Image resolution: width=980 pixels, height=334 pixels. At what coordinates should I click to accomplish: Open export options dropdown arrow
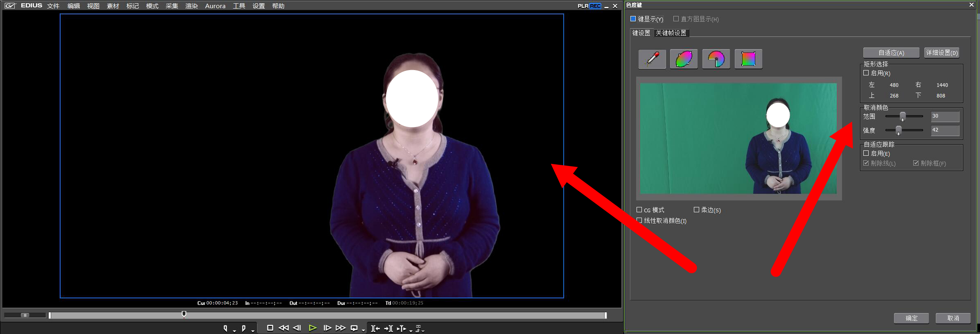coord(423,330)
